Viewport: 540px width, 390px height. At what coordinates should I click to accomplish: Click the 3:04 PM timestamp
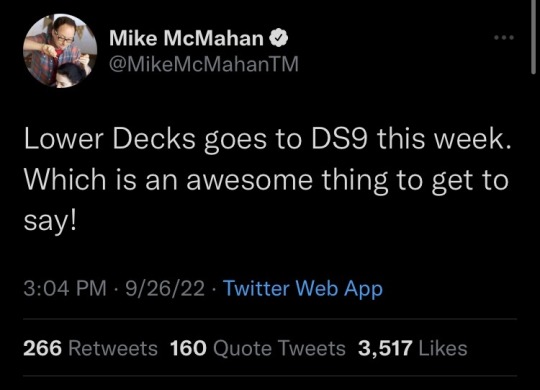[65, 288]
